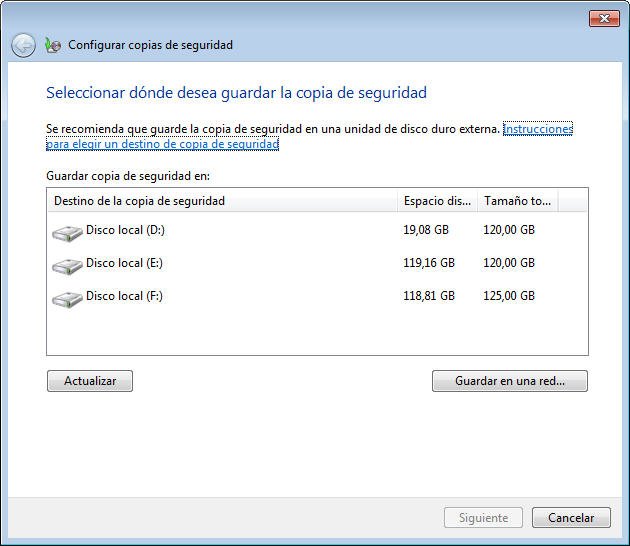630x546 pixels.
Task: Click the Back arrow button
Action: (x=23, y=45)
